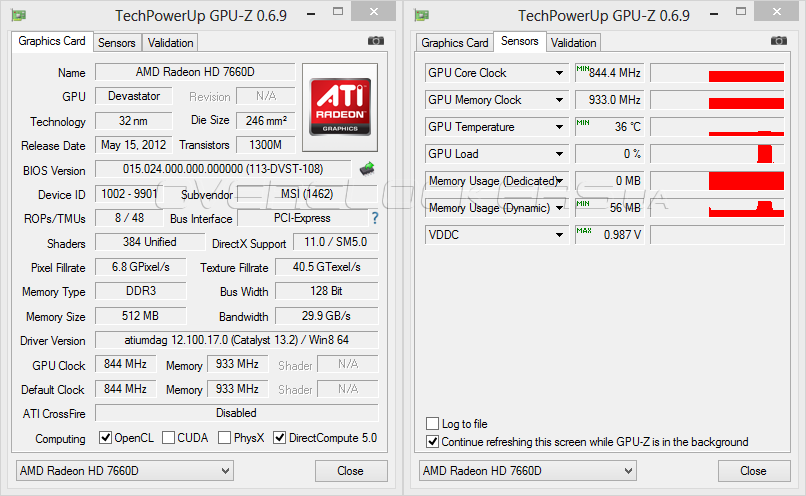The width and height of the screenshot is (806, 496).
Task: Open Validation tab in right window
Action: [574, 43]
